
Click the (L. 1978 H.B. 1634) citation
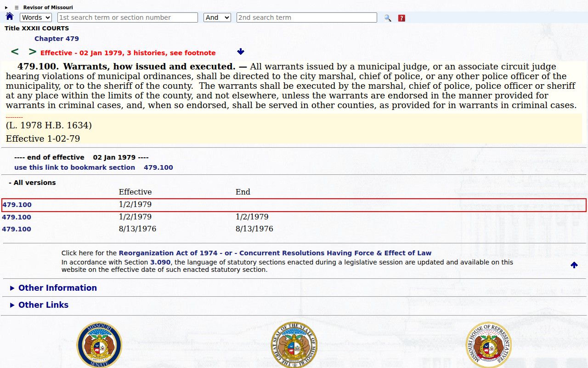click(49, 126)
